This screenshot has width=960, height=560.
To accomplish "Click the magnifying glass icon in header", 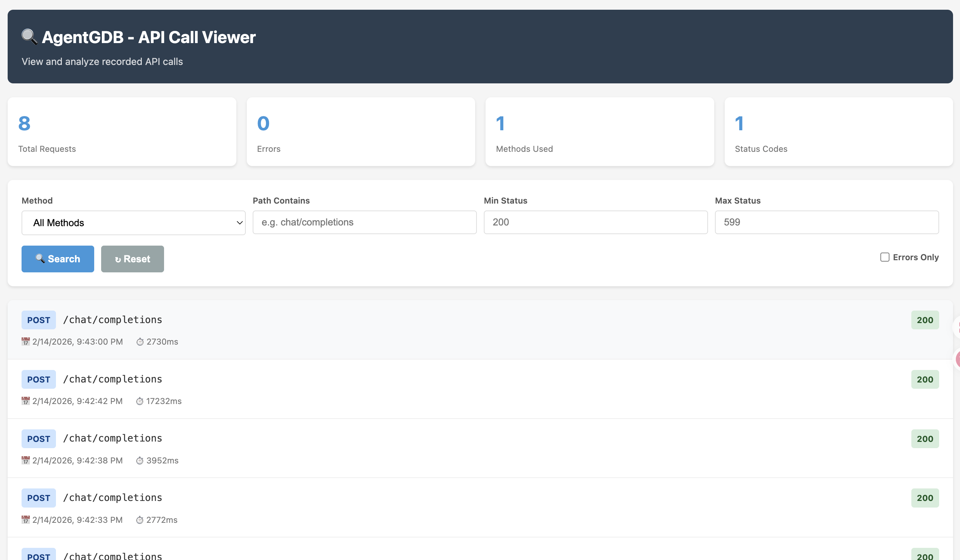I will pos(29,37).
